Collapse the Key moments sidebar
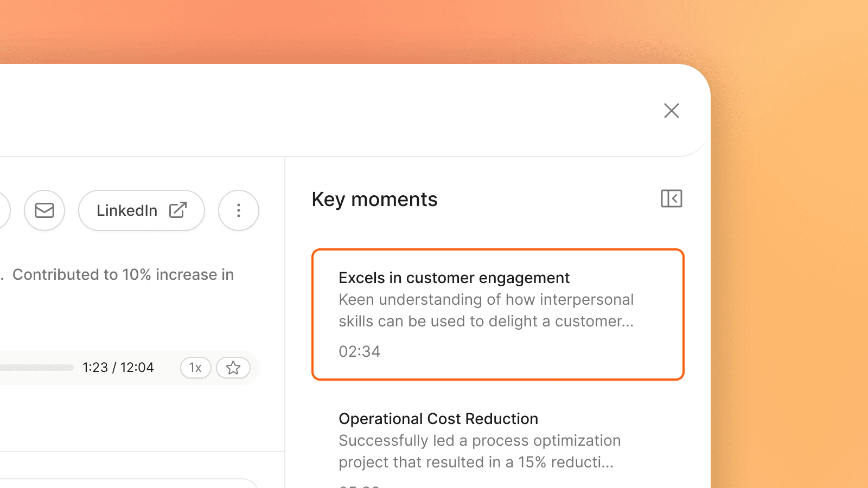 point(672,198)
